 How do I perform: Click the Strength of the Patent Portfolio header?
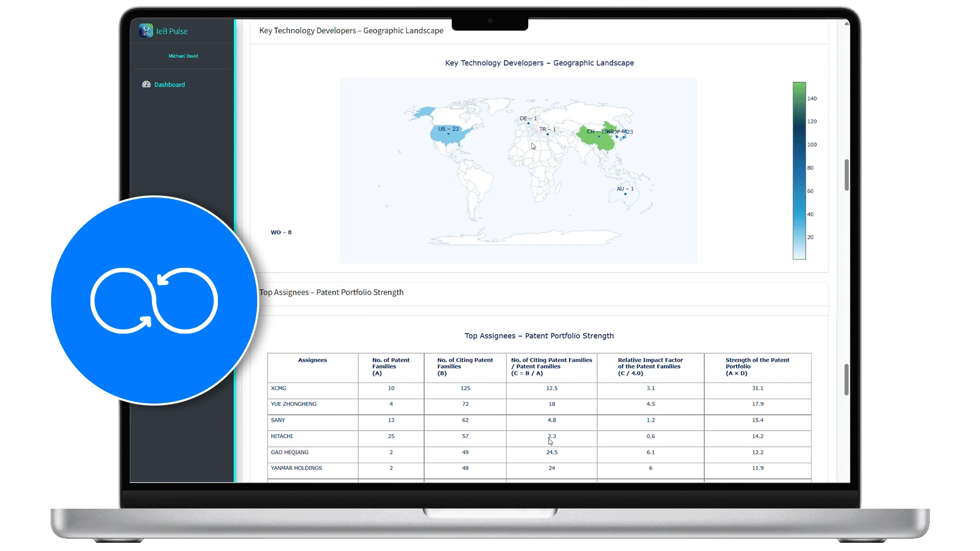coord(757,366)
